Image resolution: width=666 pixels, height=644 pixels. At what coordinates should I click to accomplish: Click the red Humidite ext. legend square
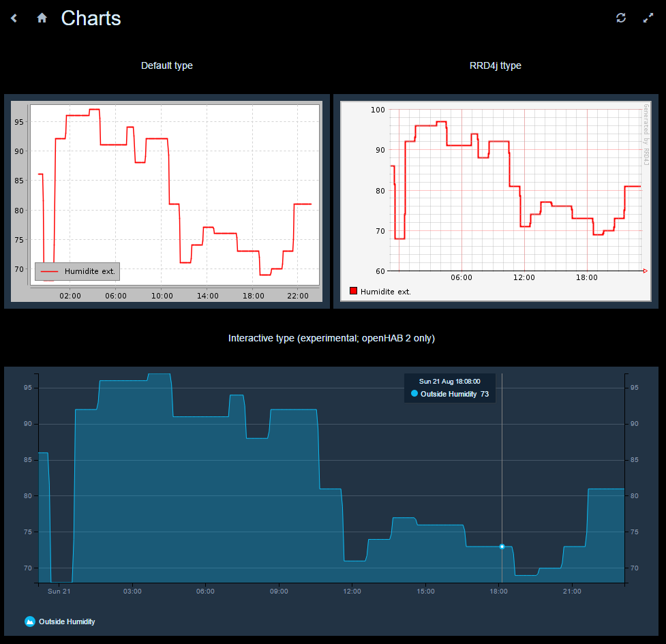pos(353,291)
